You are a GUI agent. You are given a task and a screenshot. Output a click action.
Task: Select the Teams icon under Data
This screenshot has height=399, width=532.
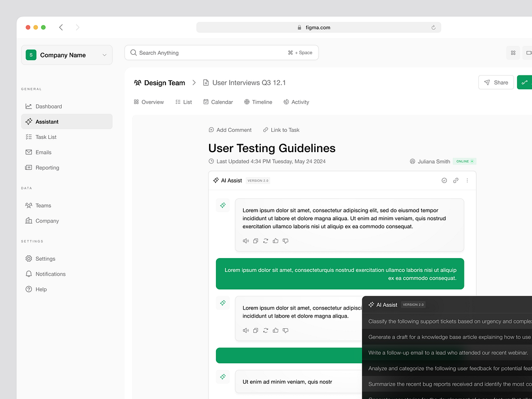(x=28, y=205)
